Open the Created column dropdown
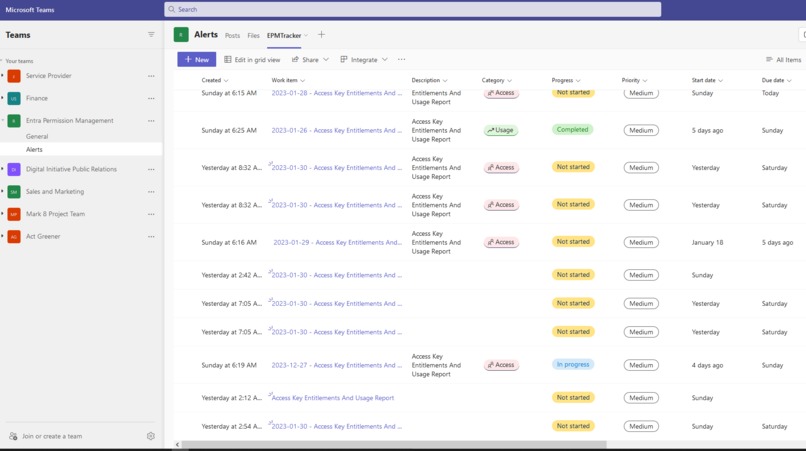This screenshot has height=451, width=806. tap(226, 81)
